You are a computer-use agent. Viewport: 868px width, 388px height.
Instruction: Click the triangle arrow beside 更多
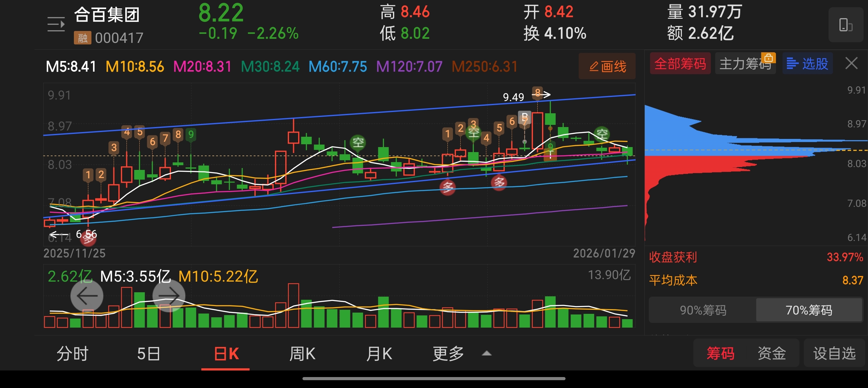(x=487, y=354)
